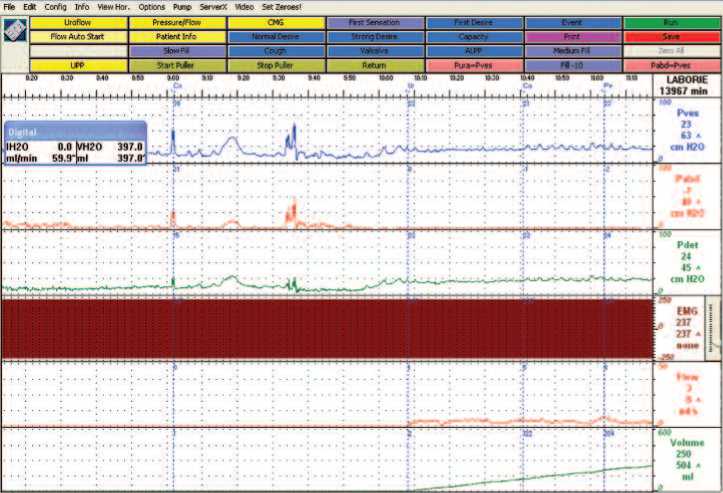Open the Video menu
Viewport: 723px width, 493px height.
244,7
